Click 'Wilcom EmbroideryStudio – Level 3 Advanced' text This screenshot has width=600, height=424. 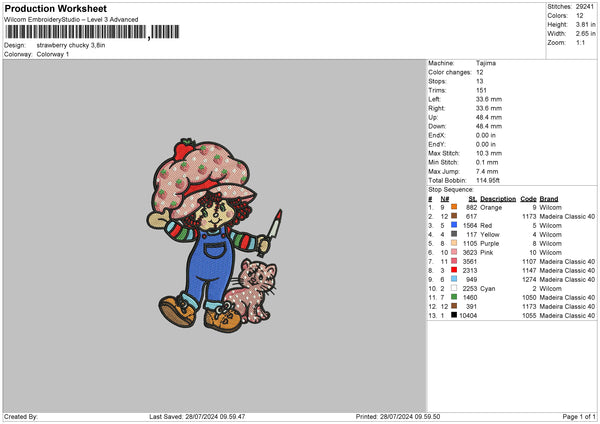(x=71, y=20)
